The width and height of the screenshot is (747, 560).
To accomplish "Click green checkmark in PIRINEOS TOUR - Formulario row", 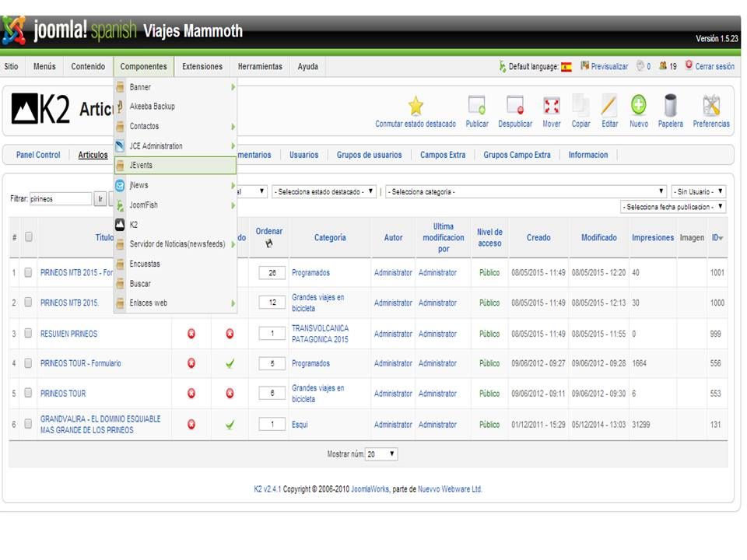I will click(x=230, y=363).
